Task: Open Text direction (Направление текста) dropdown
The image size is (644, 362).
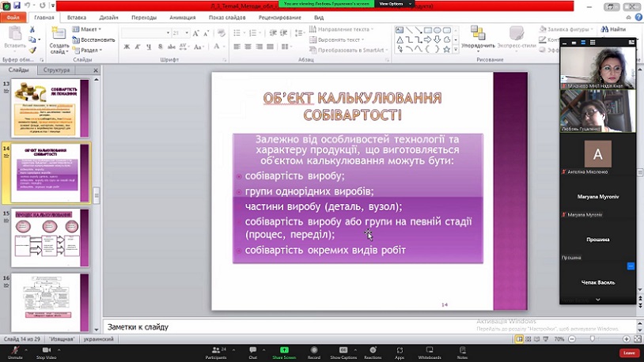Action: click(341, 29)
